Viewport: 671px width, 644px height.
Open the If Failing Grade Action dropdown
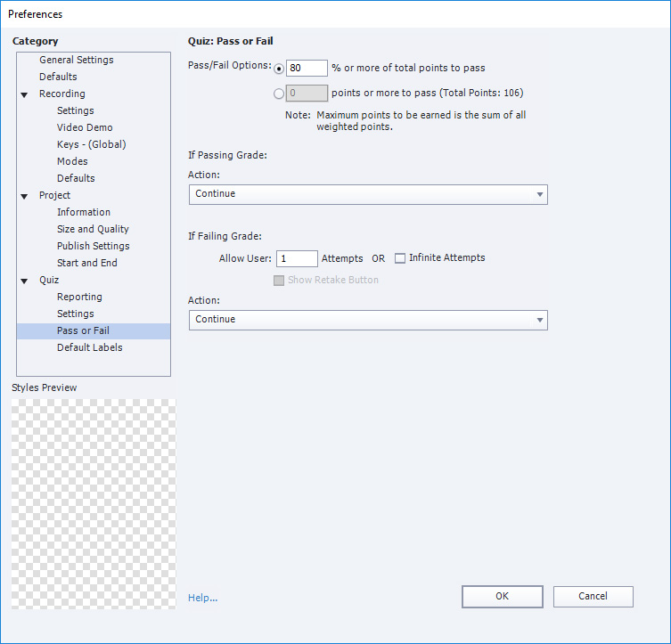pyautogui.click(x=368, y=321)
